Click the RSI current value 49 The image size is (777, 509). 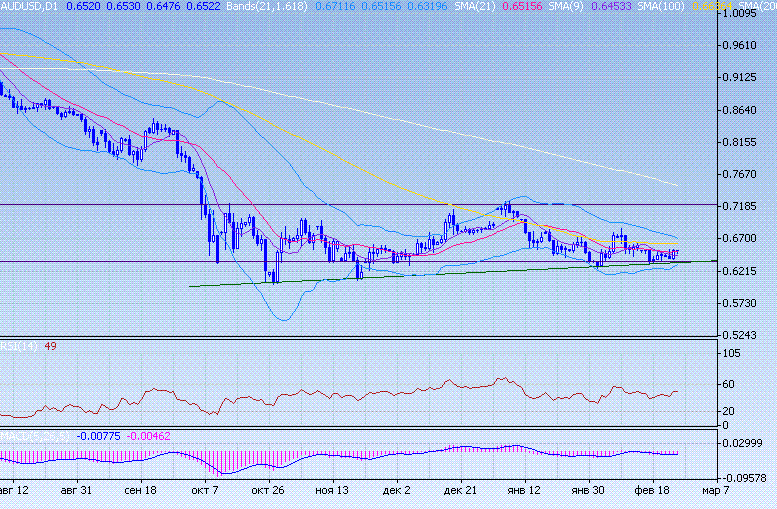[50, 345]
